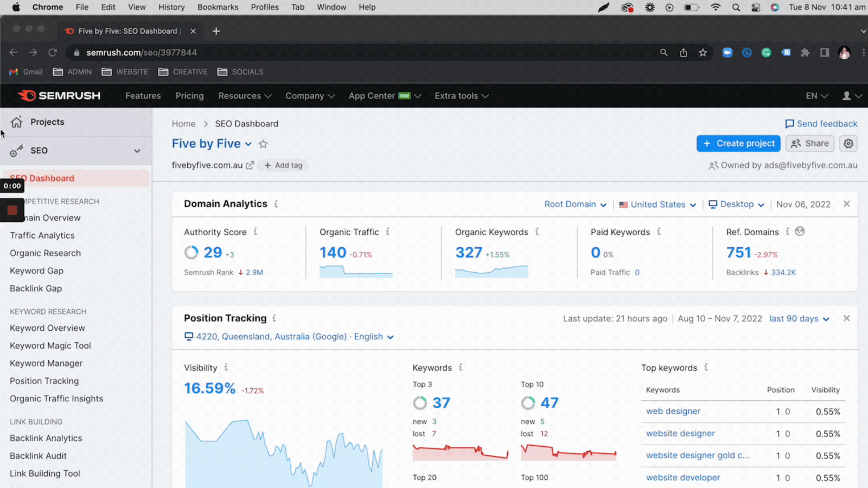Select Organic Research in sidebar
This screenshot has height=488, width=868.
[x=45, y=253]
